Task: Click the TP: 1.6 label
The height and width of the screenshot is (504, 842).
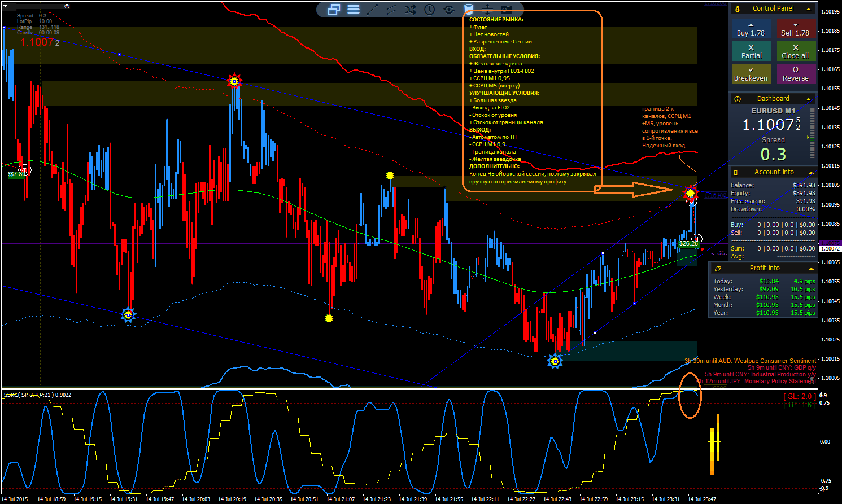Action: [799, 405]
